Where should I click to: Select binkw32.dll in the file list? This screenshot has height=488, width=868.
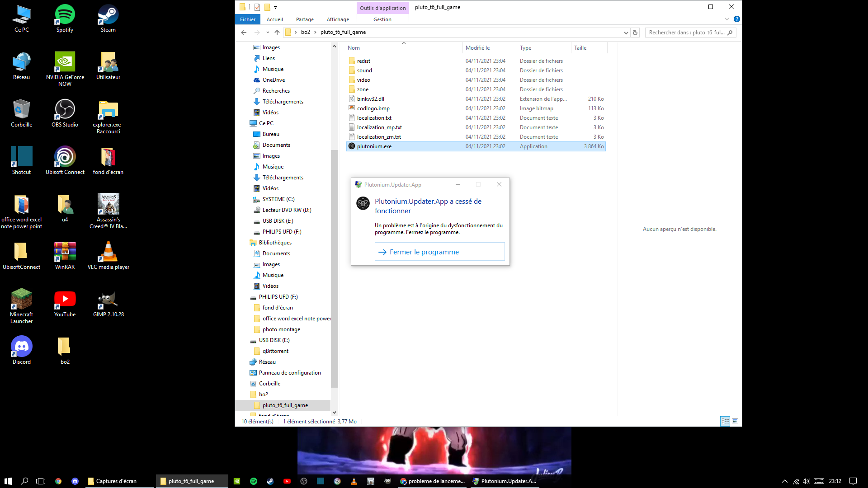(476, 99)
